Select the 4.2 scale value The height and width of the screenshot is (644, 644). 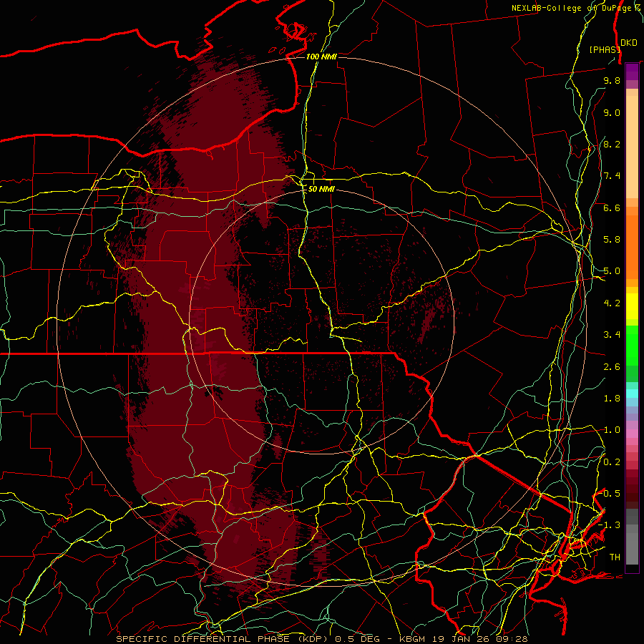click(x=612, y=303)
